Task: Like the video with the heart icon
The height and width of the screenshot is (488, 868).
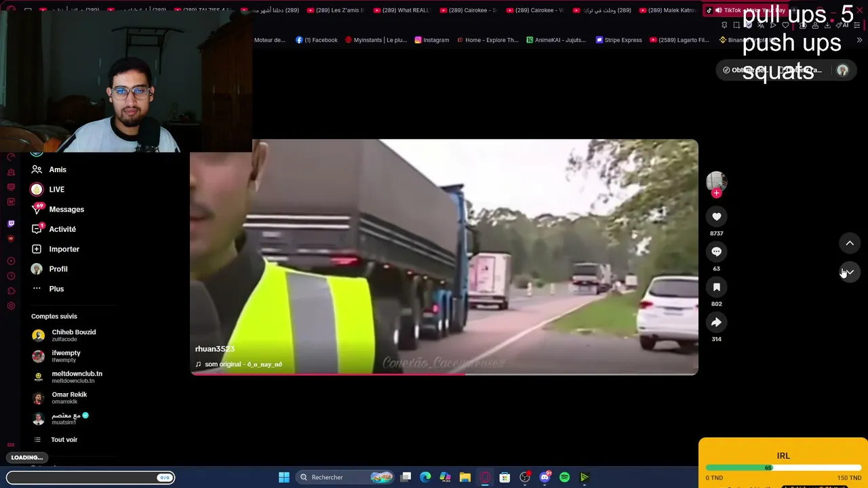Action: (716, 216)
